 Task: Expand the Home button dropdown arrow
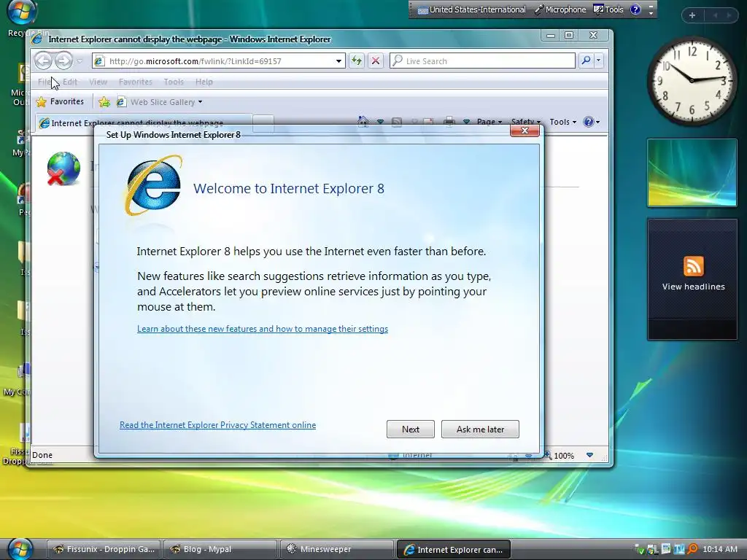coord(380,122)
